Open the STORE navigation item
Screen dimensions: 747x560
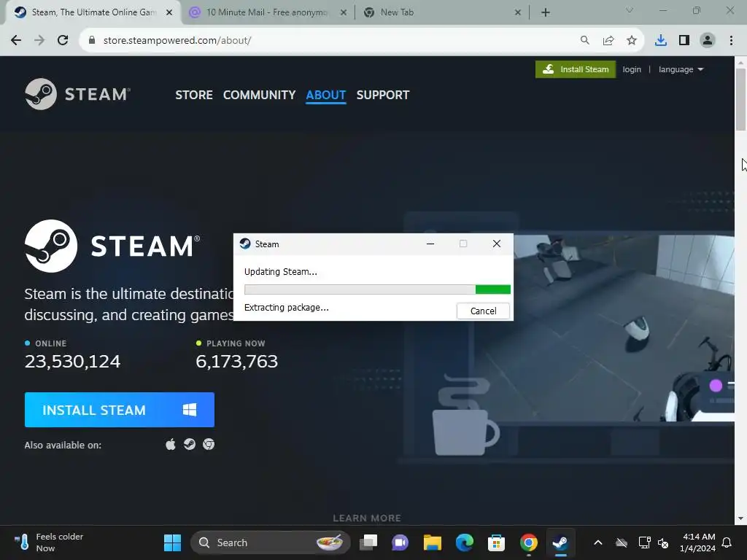click(194, 95)
